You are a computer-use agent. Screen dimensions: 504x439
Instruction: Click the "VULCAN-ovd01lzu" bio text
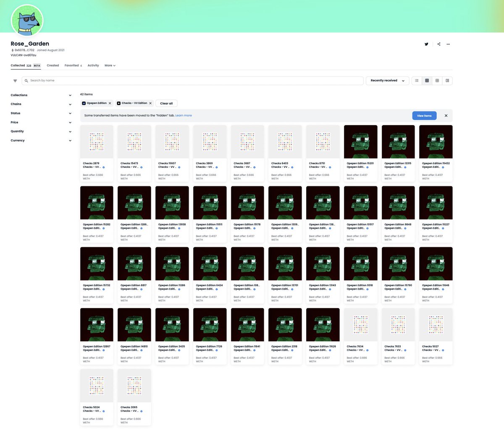pos(24,55)
